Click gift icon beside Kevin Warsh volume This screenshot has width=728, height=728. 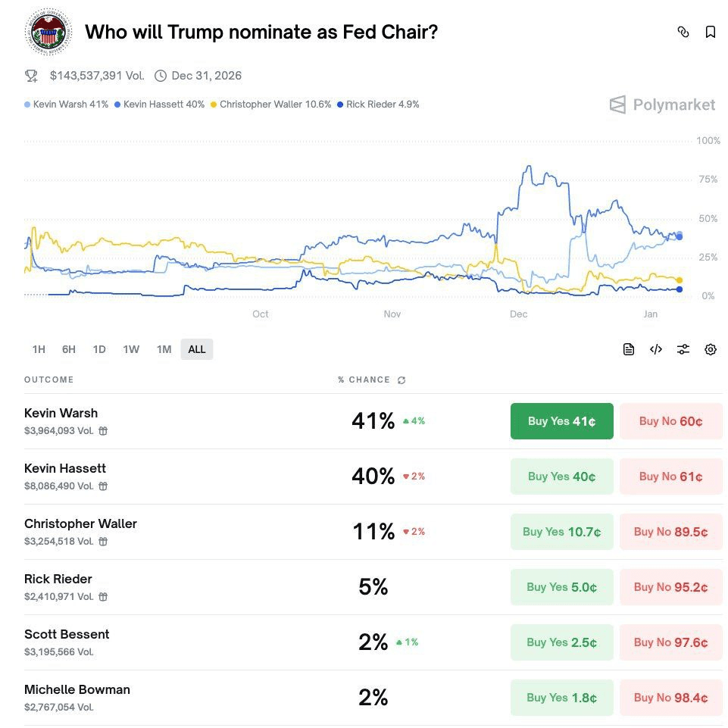point(103,431)
